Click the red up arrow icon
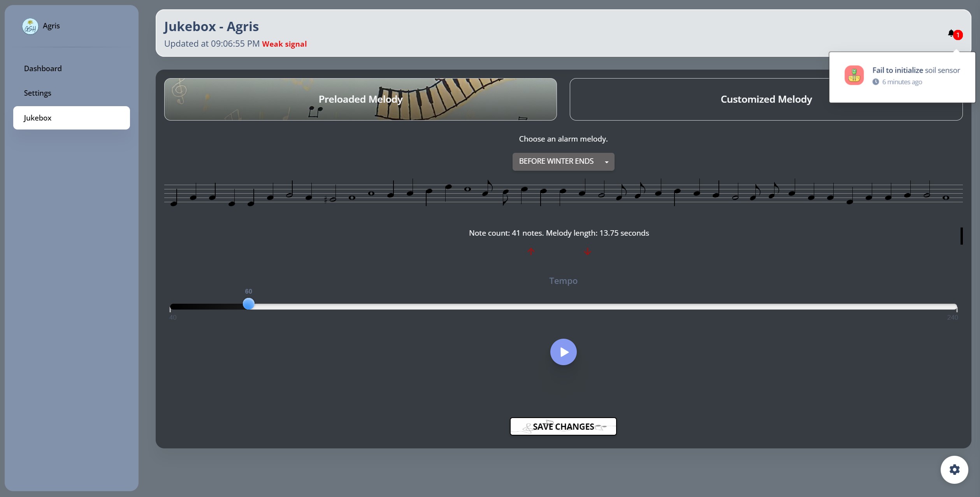 coord(531,251)
